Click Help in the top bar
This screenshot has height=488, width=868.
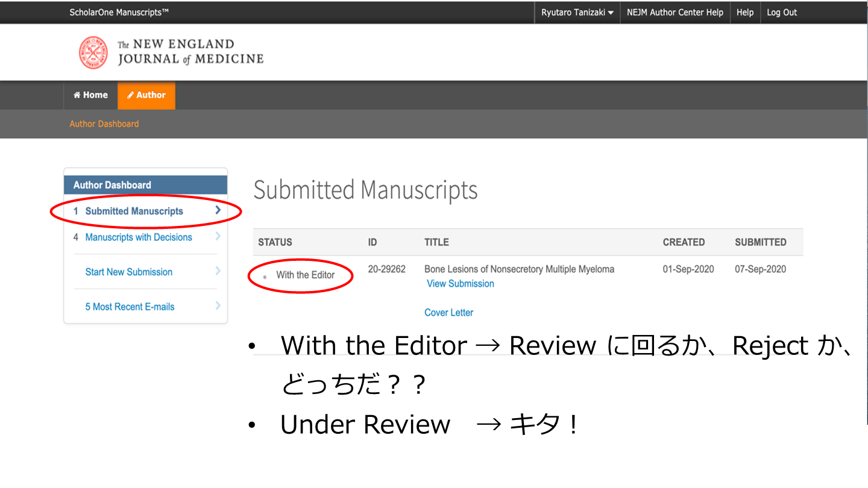pyautogui.click(x=744, y=13)
